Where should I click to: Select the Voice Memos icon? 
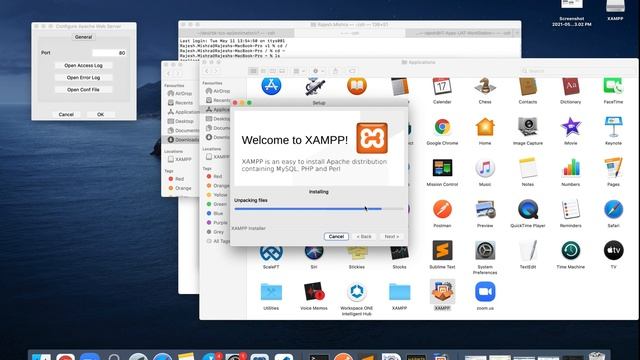[314, 292]
